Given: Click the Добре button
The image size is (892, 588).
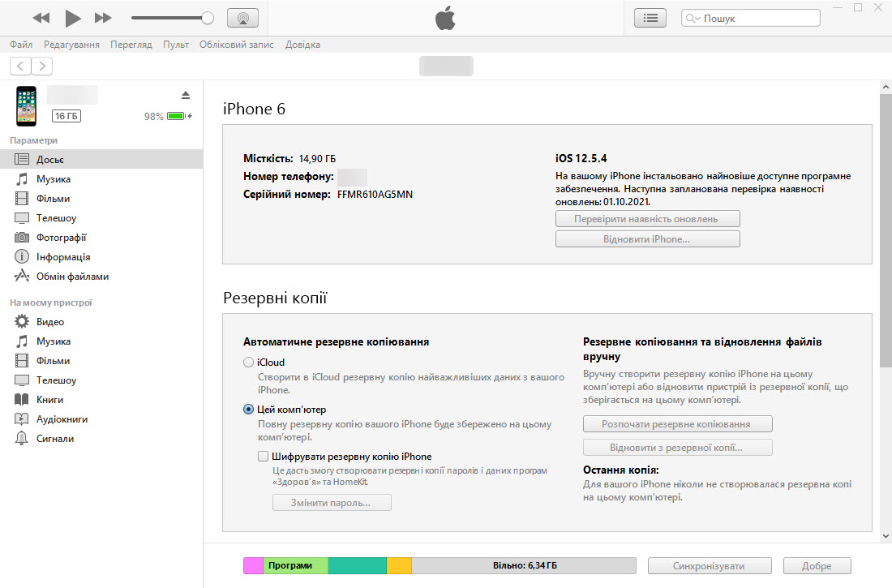Looking at the screenshot, I should tap(817, 566).
